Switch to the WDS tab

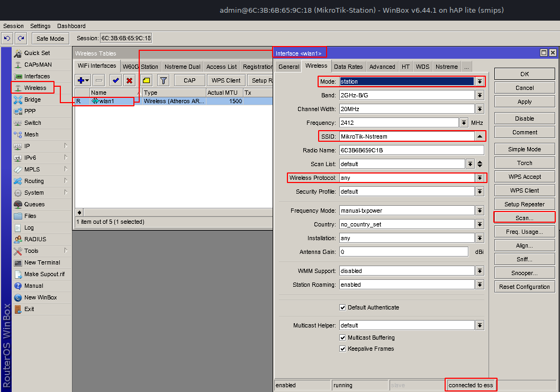click(x=422, y=67)
